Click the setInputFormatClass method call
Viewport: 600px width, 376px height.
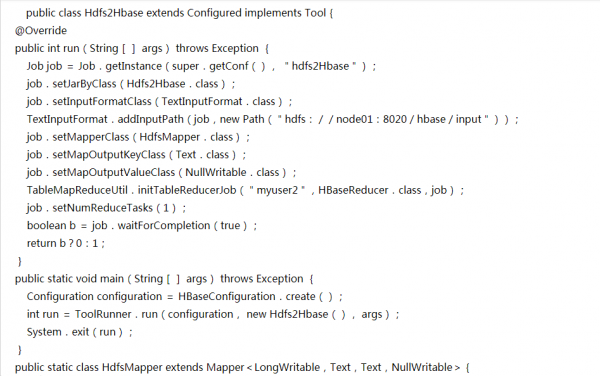tap(102, 101)
